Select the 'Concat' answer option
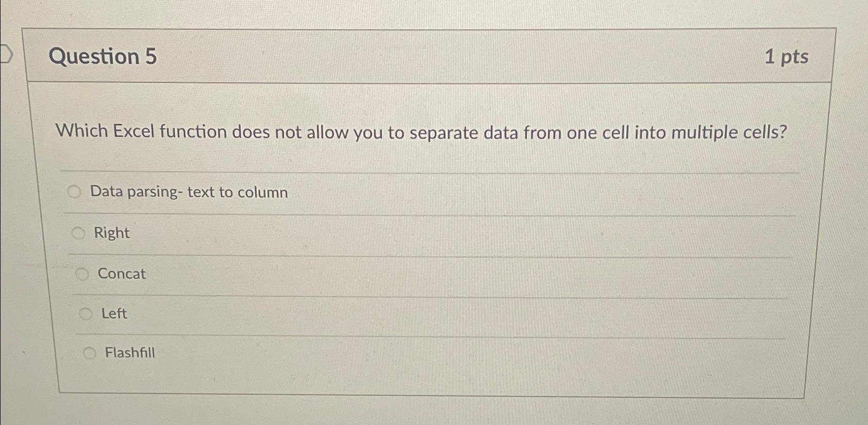The width and height of the screenshot is (868, 425). [x=83, y=274]
